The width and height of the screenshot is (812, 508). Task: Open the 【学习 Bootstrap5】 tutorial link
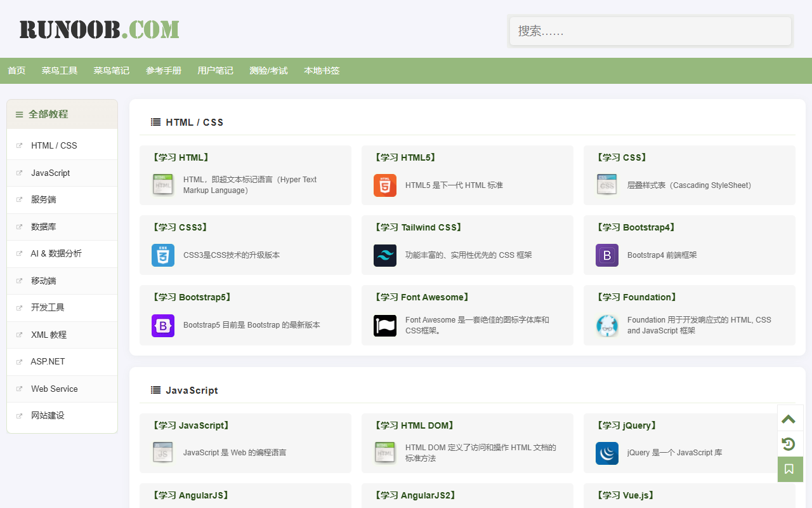[192, 297]
